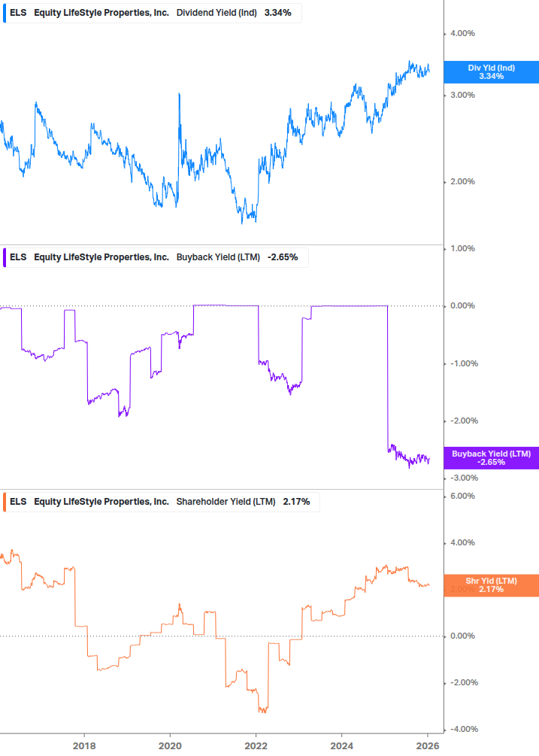Screen dimensions: 539x756
Task: Click the 4.00% label on the shareholder yield axis
Action: (x=462, y=543)
